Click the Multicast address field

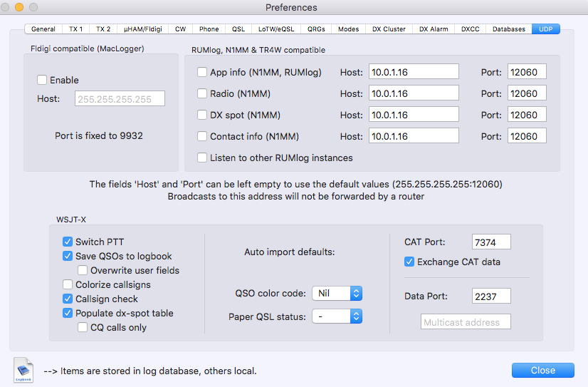(x=466, y=322)
